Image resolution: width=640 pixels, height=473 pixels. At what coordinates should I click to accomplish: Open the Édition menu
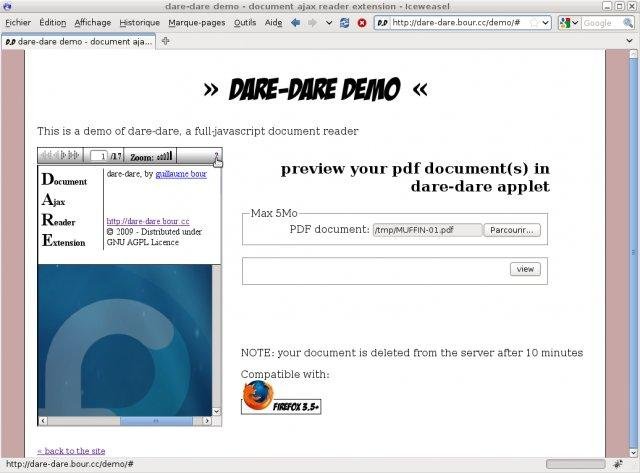tap(53, 23)
